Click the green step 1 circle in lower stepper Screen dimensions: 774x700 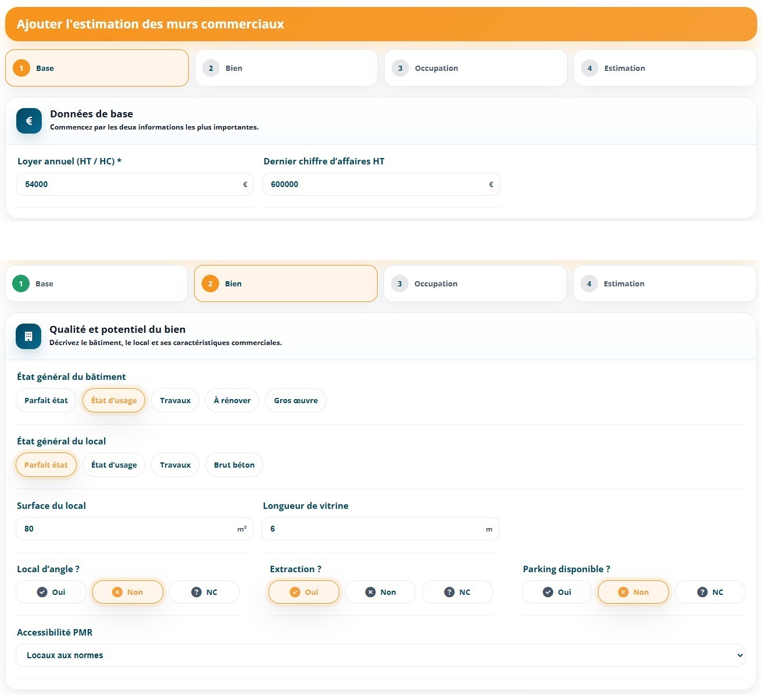click(x=21, y=283)
